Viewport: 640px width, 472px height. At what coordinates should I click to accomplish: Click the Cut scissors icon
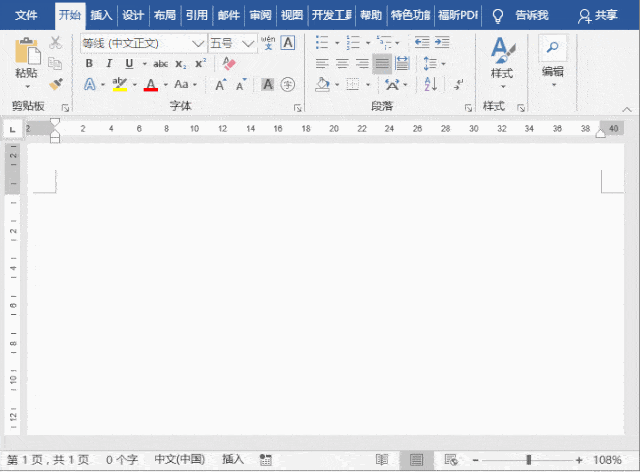pyautogui.click(x=56, y=42)
